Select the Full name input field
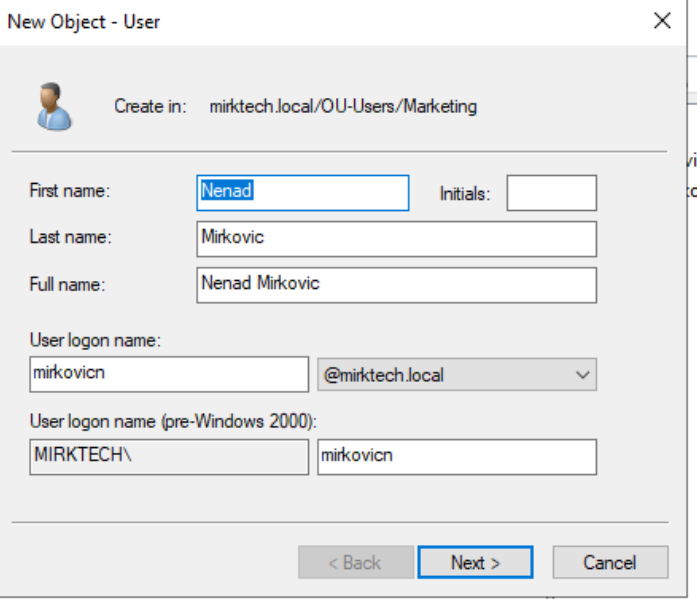Viewport: 697px width, 599px height. click(397, 284)
